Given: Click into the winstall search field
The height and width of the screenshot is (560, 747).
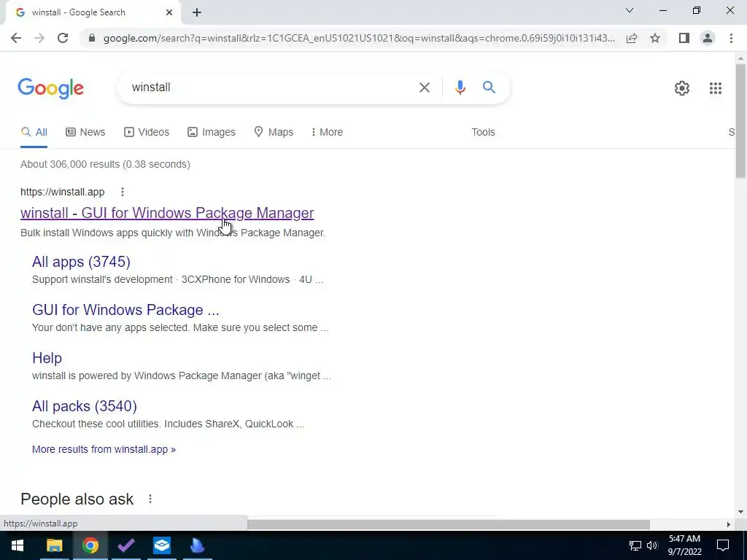Looking at the screenshot, I should 271,87.
